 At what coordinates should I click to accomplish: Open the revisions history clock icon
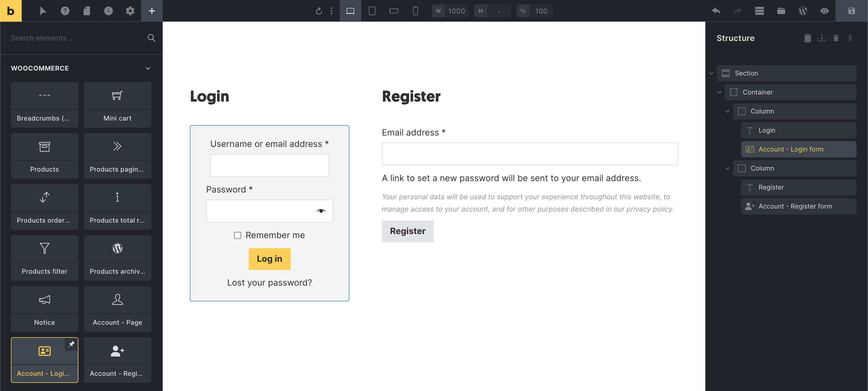point(108,11)
